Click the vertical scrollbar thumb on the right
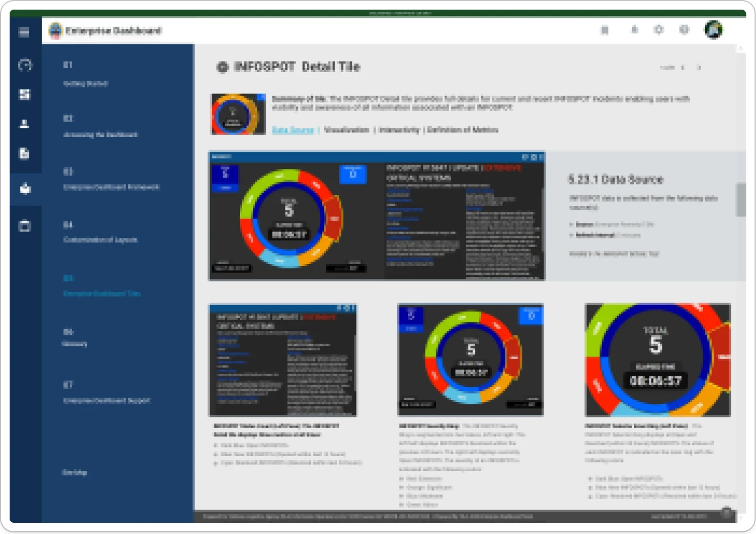 point(741,199)
